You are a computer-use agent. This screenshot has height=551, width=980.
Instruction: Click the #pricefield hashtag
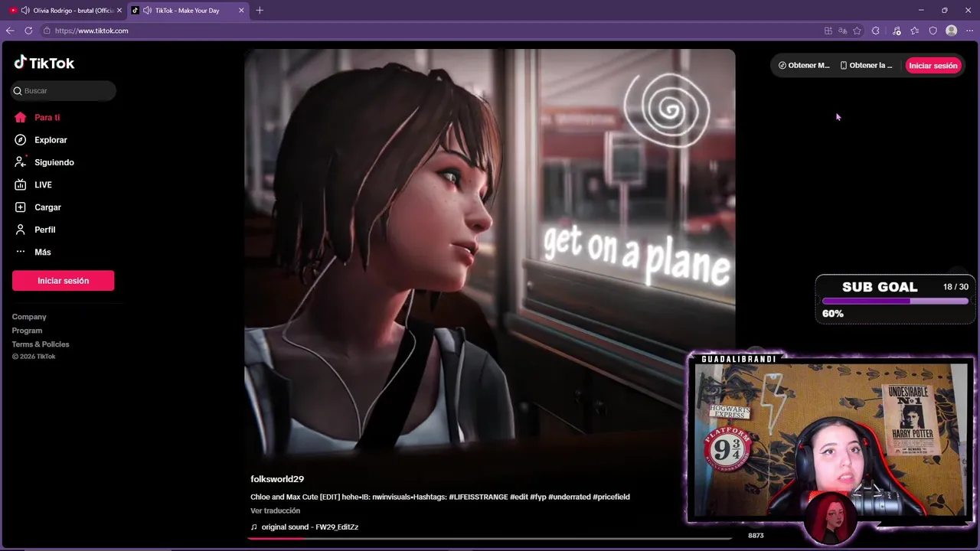tap(611, 497)
